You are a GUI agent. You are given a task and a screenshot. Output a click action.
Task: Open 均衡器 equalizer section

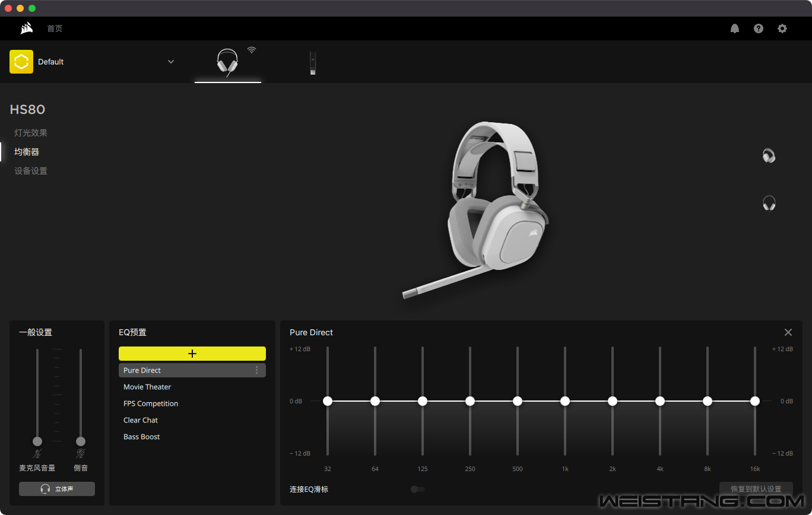click(27, 152)
